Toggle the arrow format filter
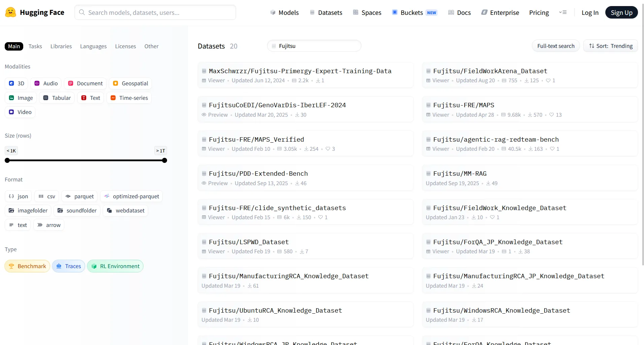Screen dimensions: 644x345 [49, 225]
